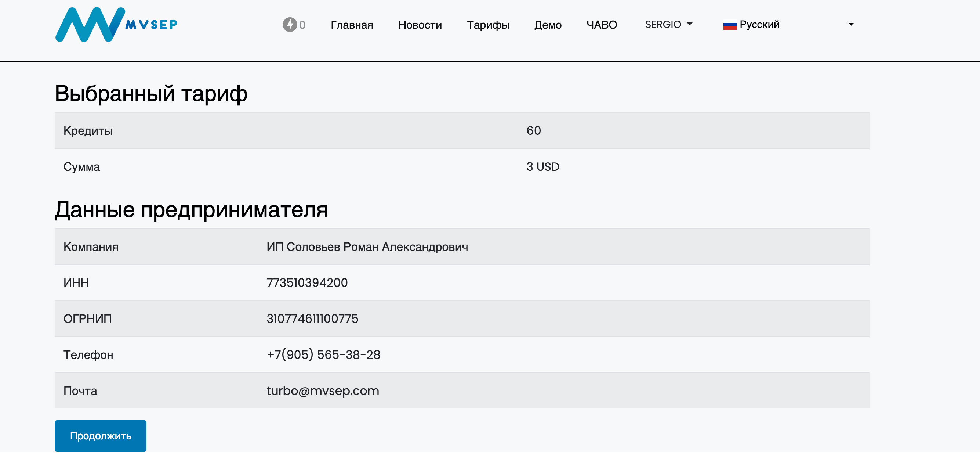Click the language dropdown arrow
Image resolution: width=980 pixels, height=468 pixels.
[851, 24]
